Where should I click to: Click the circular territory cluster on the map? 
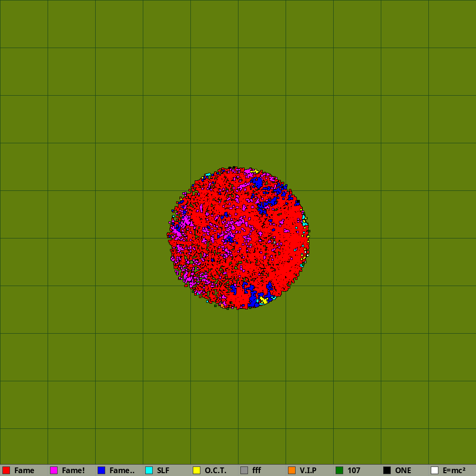point(238,238)
